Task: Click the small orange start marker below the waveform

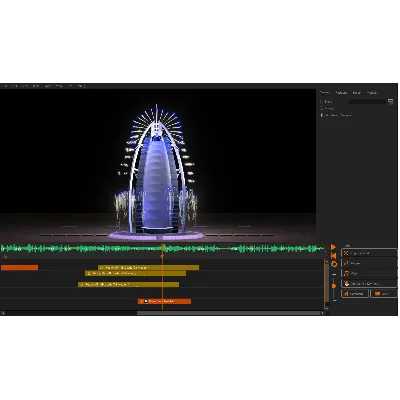Action: point(5,256)
